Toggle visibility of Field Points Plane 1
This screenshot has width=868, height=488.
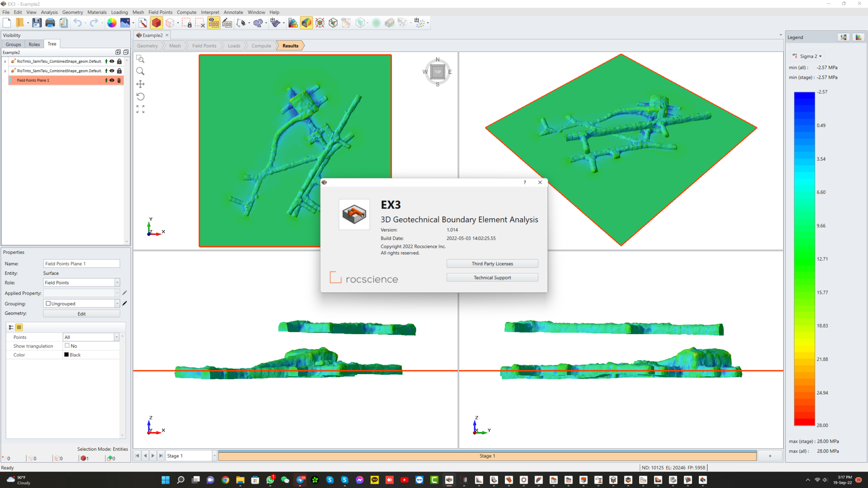coord(111,80)
